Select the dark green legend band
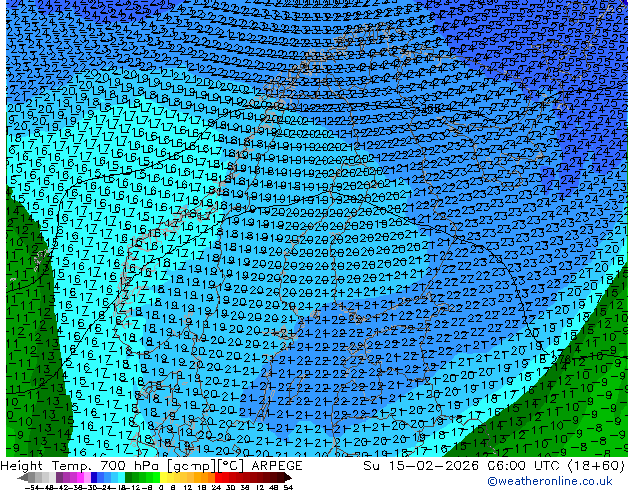634x490 pixels. [x=129, y=477]
